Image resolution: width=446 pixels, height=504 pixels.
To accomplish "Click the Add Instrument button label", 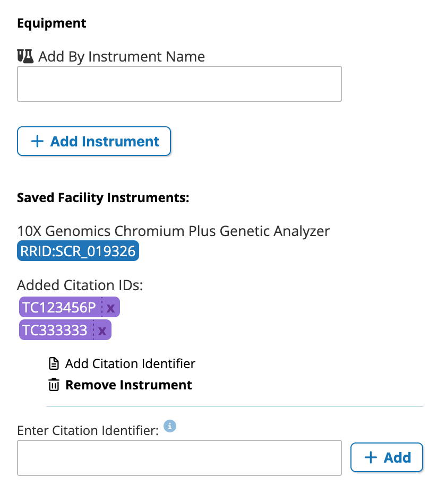I will [x=105, y=142].
